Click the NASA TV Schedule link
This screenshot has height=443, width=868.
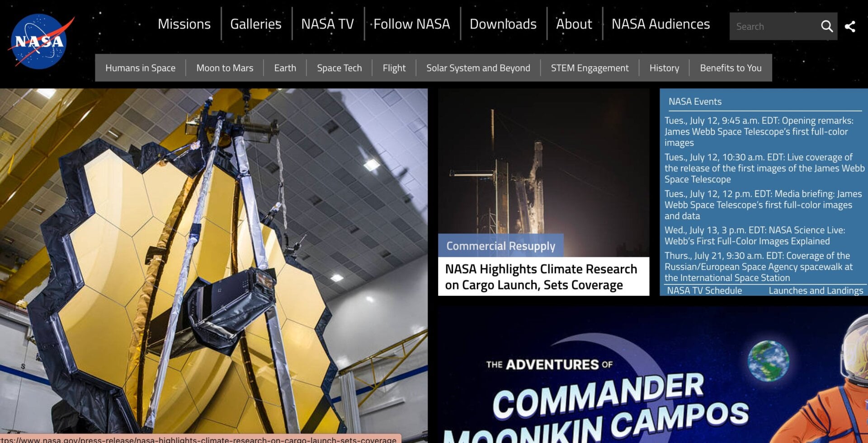point(705,290)
